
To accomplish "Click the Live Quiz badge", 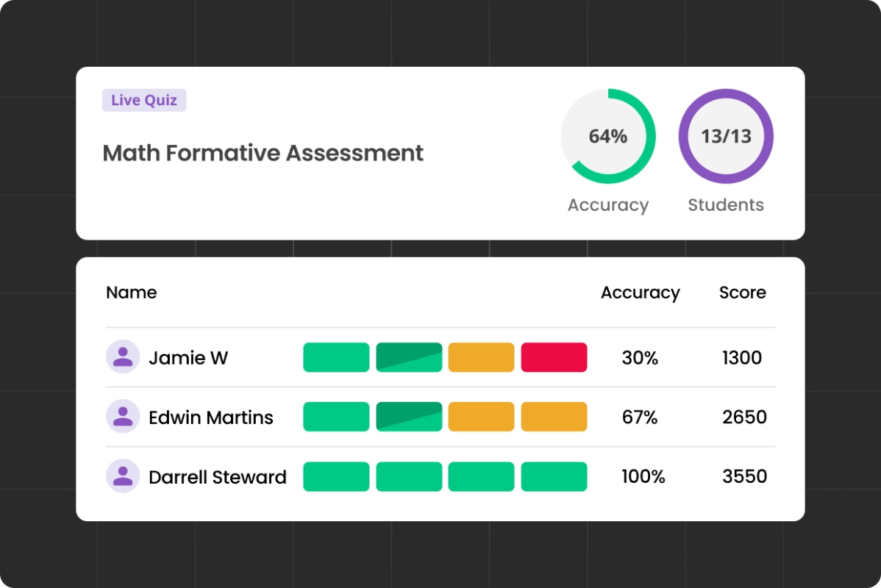I will click(x=144, y=100).
